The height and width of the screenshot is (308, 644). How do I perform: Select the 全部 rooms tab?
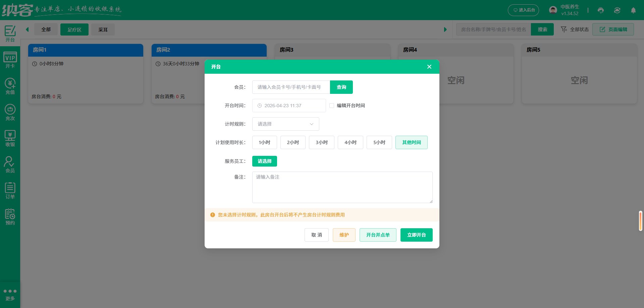point(46,29)
